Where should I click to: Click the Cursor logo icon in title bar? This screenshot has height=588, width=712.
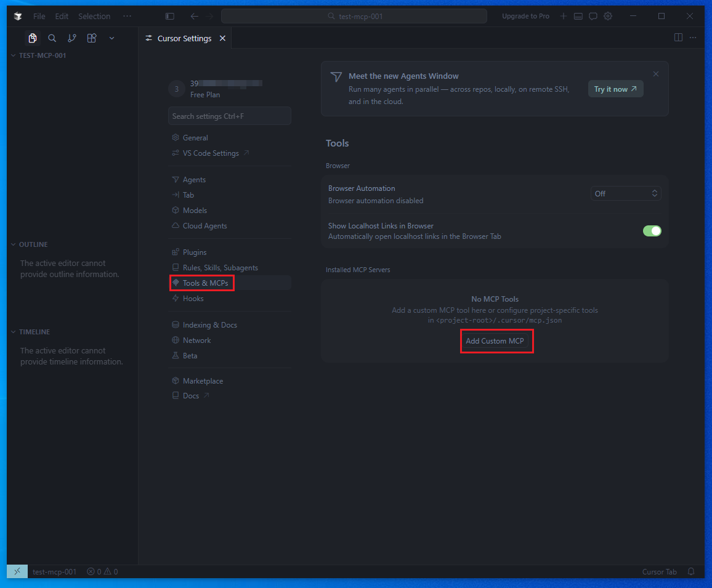tap(18, 17)
